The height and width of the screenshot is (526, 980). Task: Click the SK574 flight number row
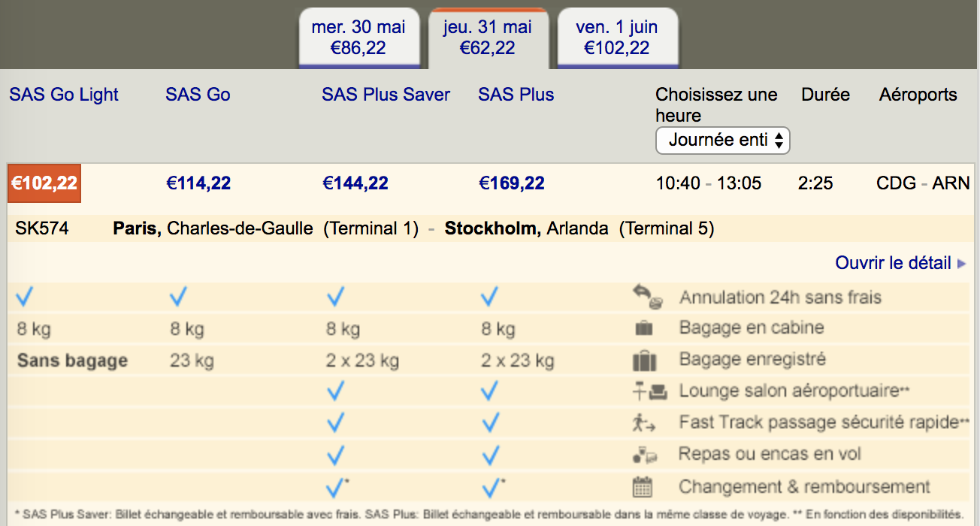[488, 228]
